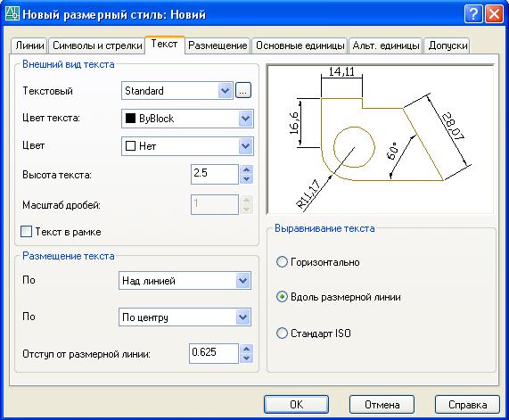Enable the 'Текст в рамке' checkbox
The image size is (509, 420).
click(26, 232)
